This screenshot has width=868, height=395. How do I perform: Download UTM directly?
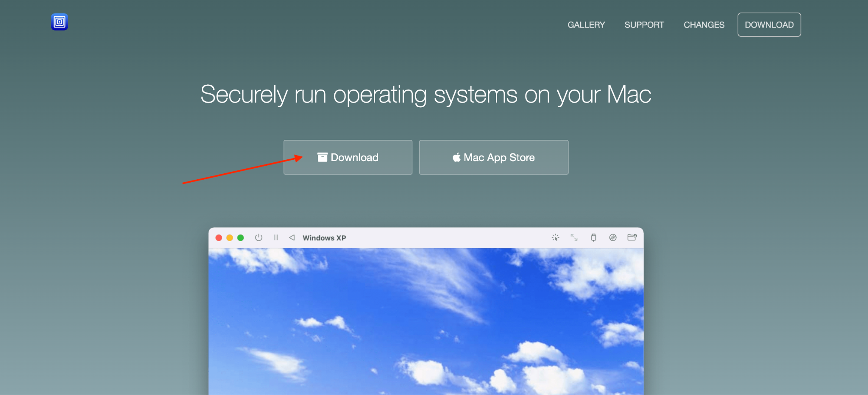coord(348,157)
